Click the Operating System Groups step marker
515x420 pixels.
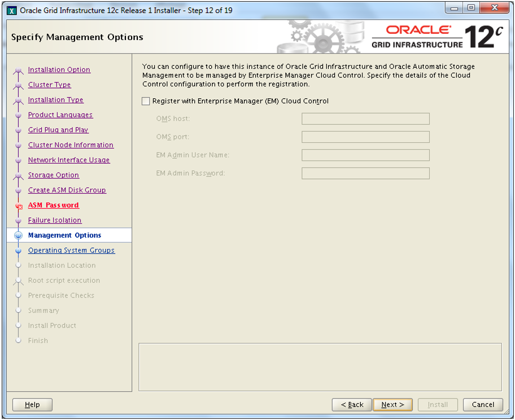19,251
